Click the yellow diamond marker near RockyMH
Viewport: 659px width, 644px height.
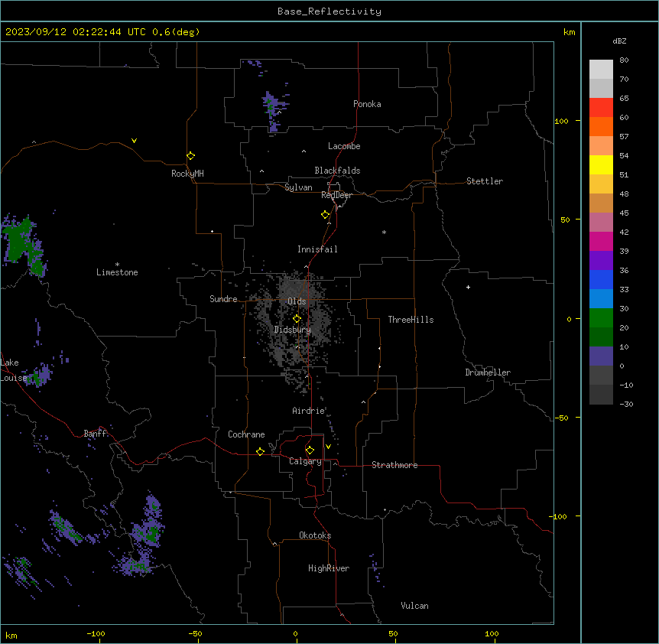point(190,155)
